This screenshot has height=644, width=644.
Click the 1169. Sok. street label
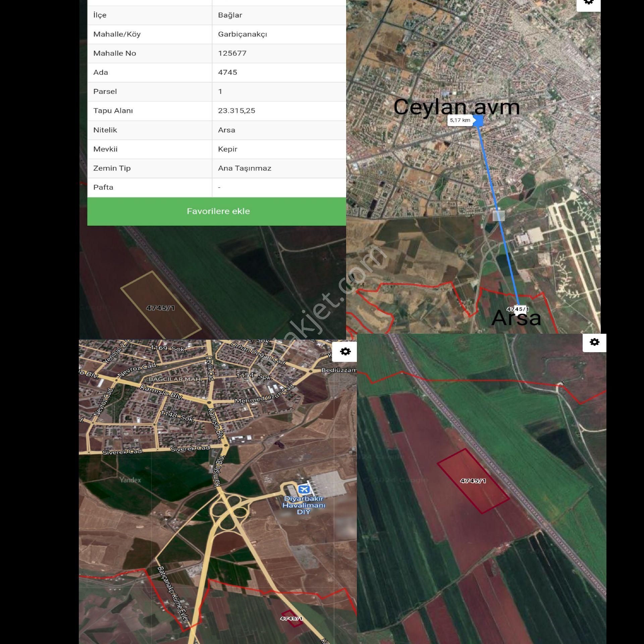[x=168, y=348]
